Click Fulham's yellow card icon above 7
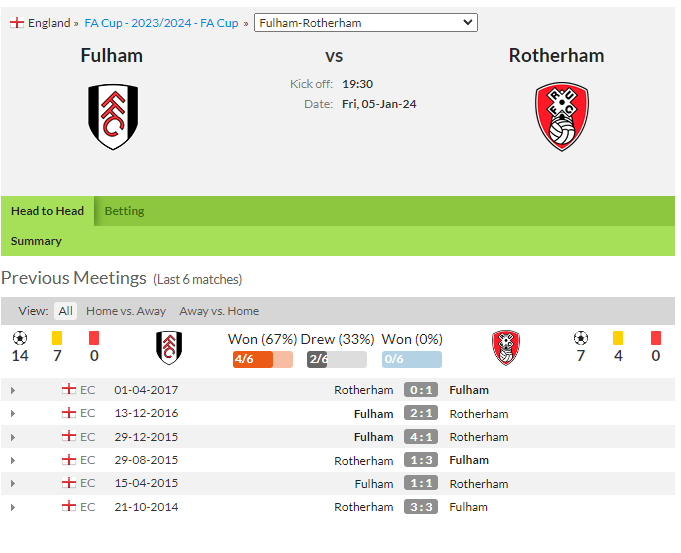Viewport: 681px width, 553px height. (x=57, y=338)
